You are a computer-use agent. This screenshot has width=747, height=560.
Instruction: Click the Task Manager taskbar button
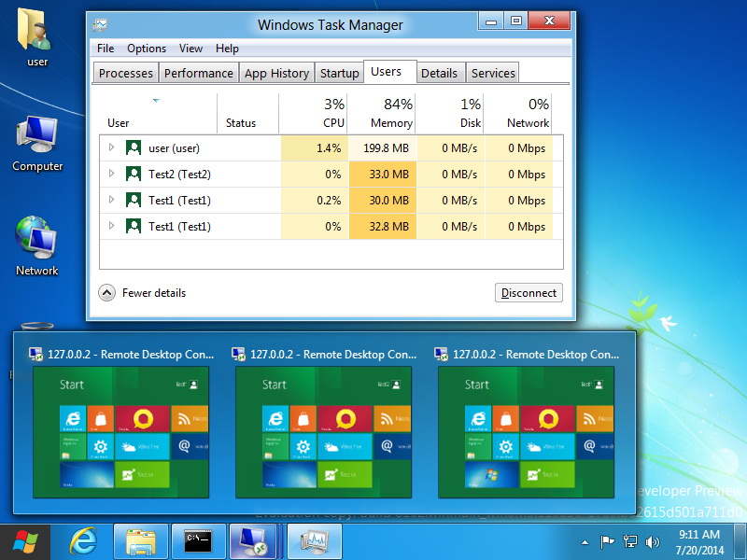[314, 542]
